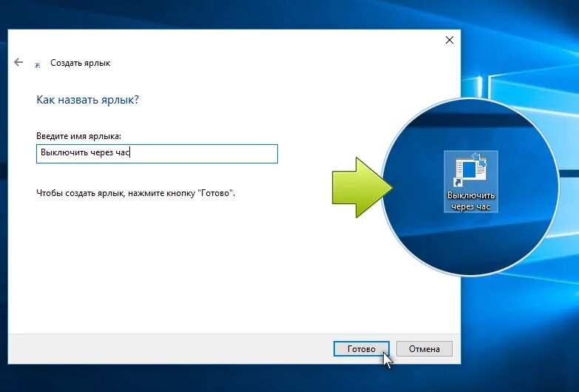Click the 'Чтобы создать ярлык, нажмите кнопку' instruction text

135,193
